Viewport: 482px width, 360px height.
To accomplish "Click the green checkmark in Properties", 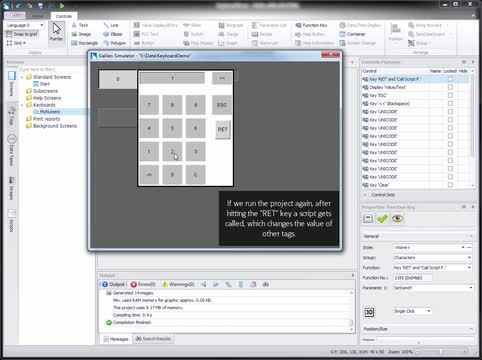I will 382,219.
